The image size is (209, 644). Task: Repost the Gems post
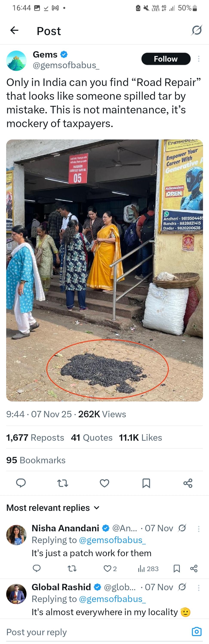point(63,483)
